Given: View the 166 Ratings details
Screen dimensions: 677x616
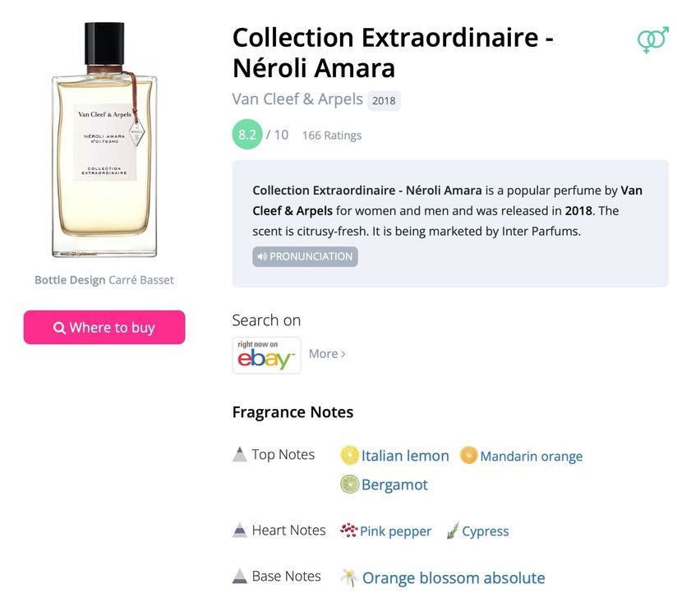Looking at the screenshot, I should pos(332,136).
